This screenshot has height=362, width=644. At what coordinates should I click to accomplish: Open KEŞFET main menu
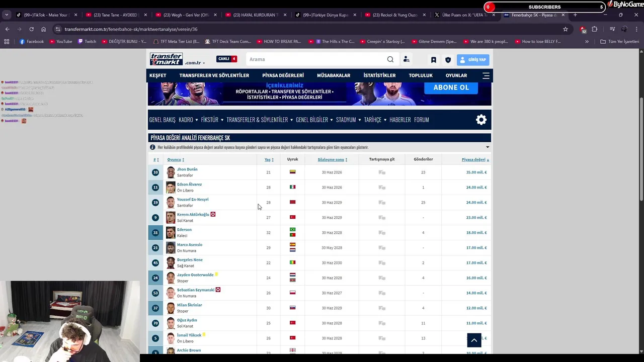coord(157,75)
